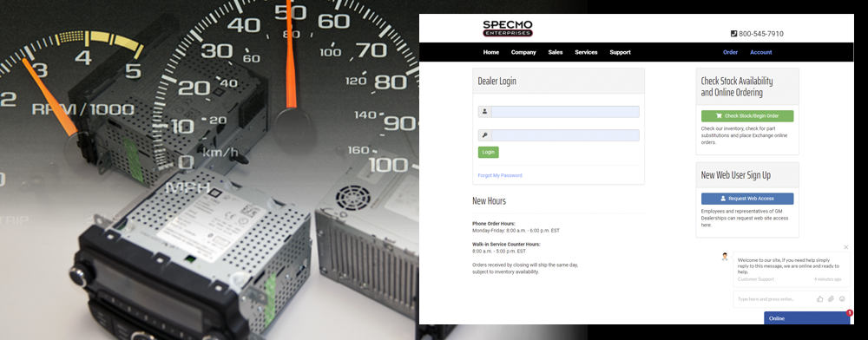Viewport: 868px width, 340px height.
Task: Click the chat message input field
Action: (x=774, y=299)
